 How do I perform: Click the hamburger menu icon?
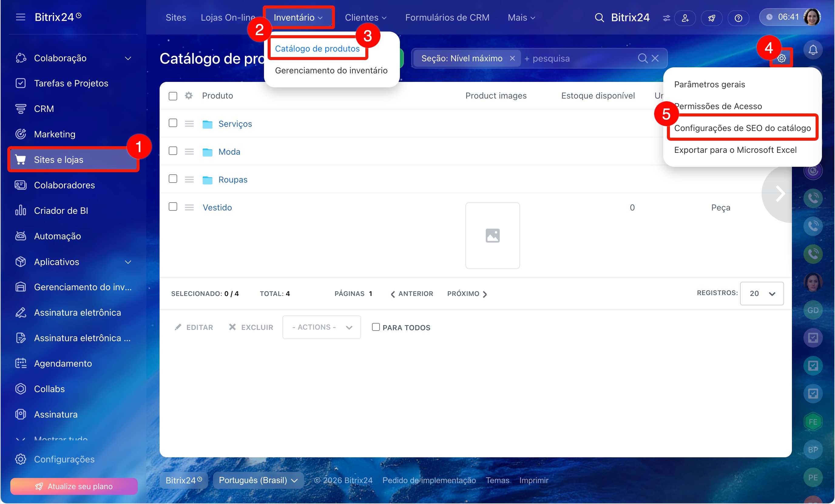20,17
